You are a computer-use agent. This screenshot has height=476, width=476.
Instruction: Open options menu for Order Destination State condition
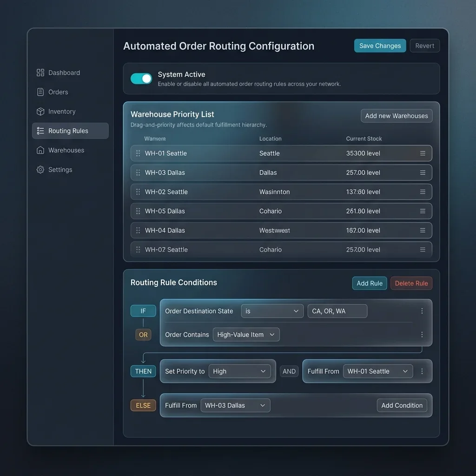pos(422,311)
